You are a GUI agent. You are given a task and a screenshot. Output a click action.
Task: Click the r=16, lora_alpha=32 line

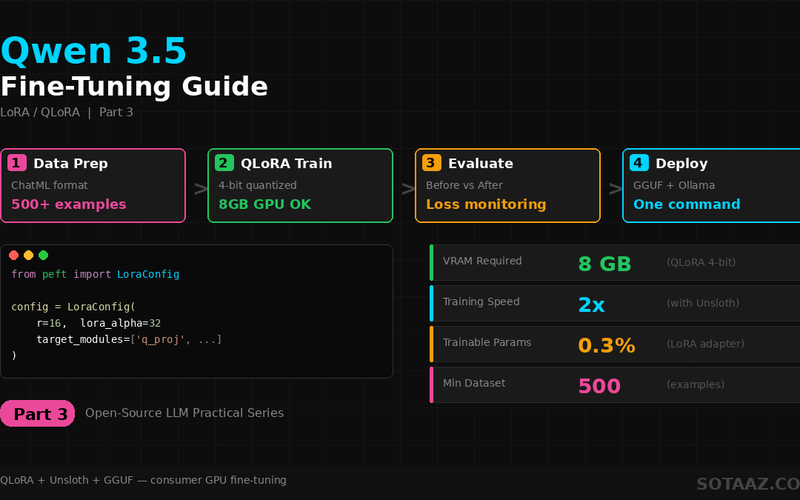click(x=98, y=323)
